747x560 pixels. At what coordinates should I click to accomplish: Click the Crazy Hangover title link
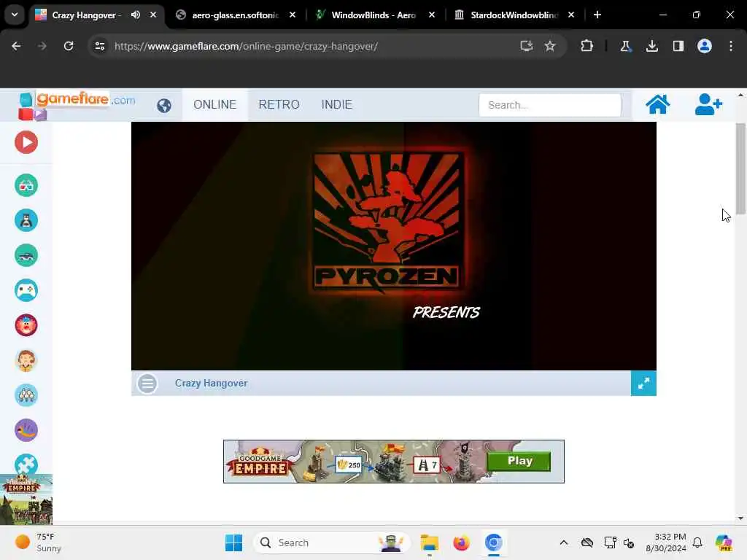click(x=211, y=384)
